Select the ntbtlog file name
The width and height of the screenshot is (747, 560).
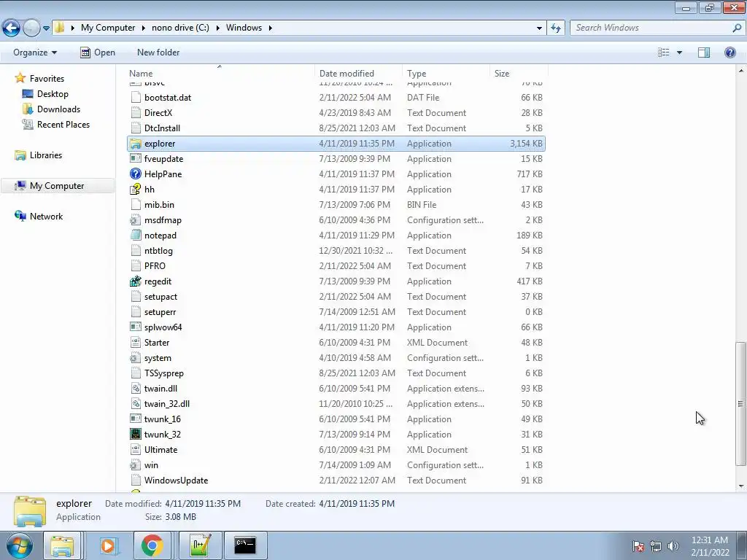pyautogui.click(x=158, y=251)
